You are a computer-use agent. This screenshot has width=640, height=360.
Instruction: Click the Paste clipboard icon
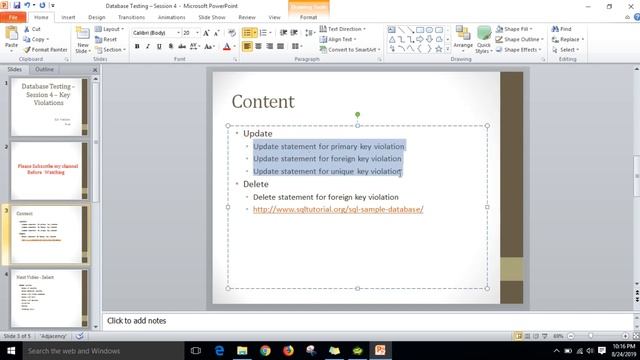(11, 33)
